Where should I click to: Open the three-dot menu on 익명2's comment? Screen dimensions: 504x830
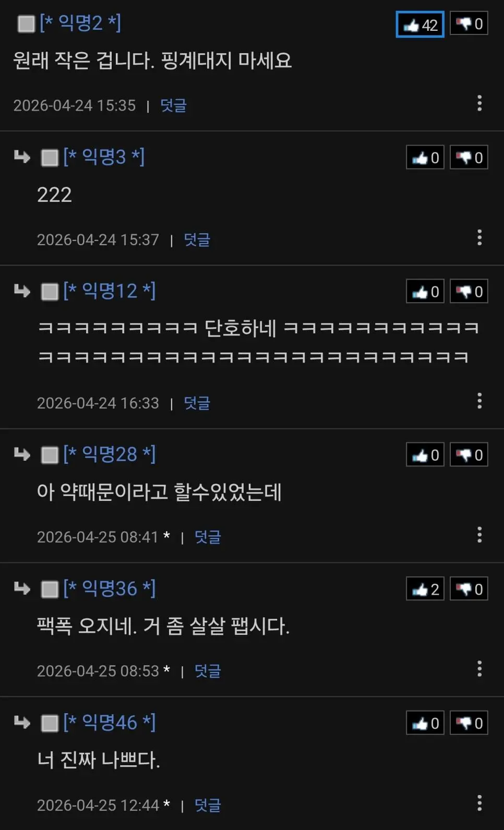click(x=479, y=103)
